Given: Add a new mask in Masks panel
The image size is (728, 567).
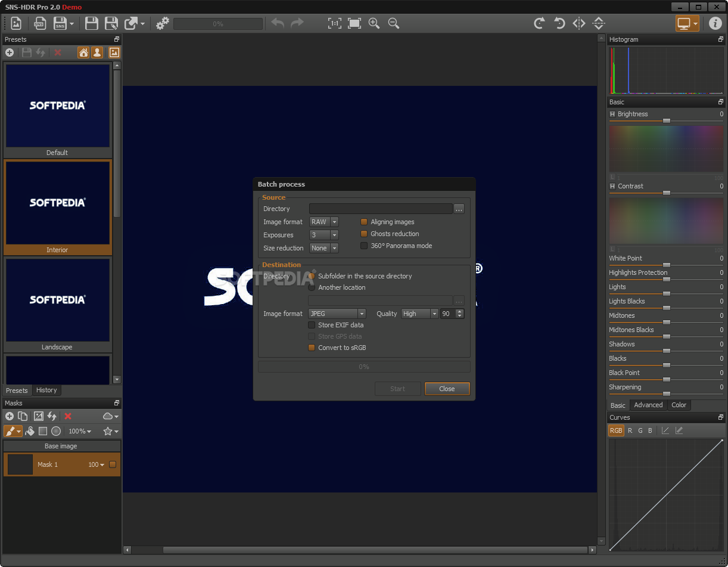Looking at the screenshot, I should pyautogui.click(x=10, y=416).
